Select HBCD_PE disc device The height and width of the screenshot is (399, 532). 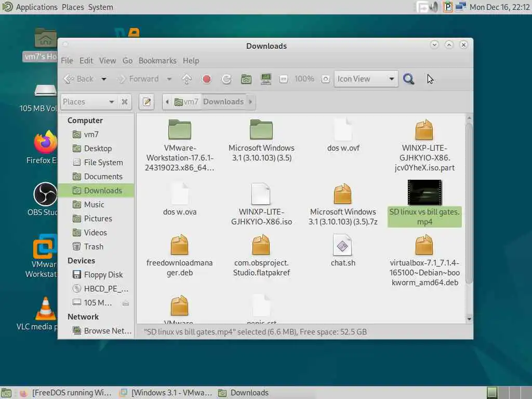click(96, 289)
